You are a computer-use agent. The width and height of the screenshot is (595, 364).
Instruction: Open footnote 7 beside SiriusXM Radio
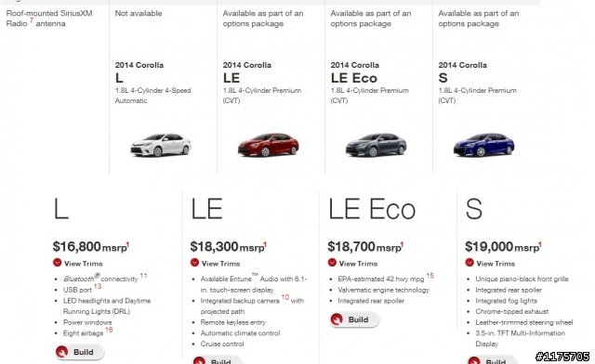[32, 20]
